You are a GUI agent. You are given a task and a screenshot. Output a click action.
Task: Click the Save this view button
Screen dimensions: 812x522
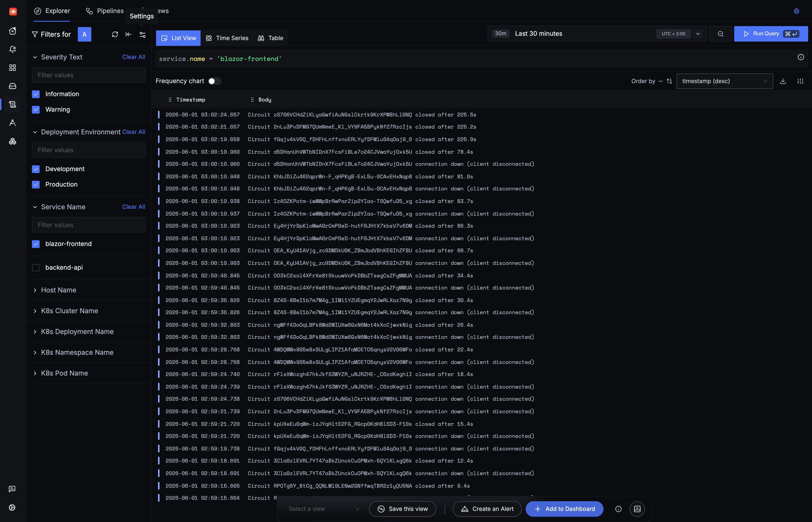402,509
